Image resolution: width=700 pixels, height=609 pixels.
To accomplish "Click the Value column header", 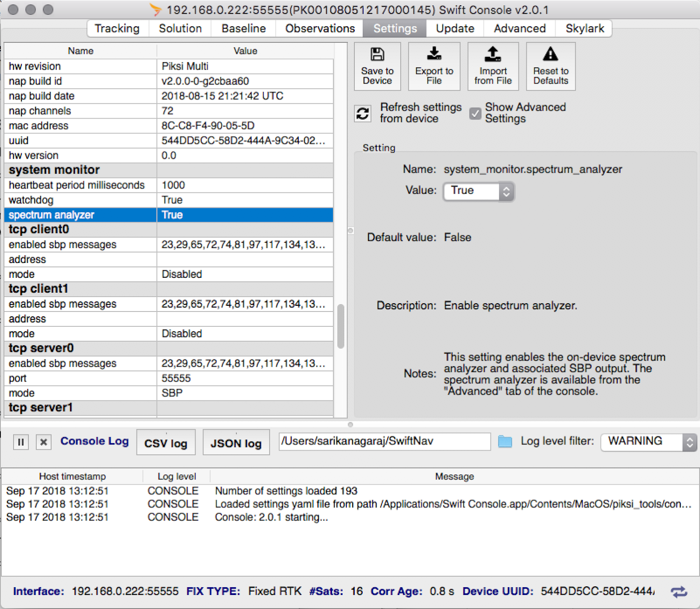I will pyautogui.click(x=245, y=51).
